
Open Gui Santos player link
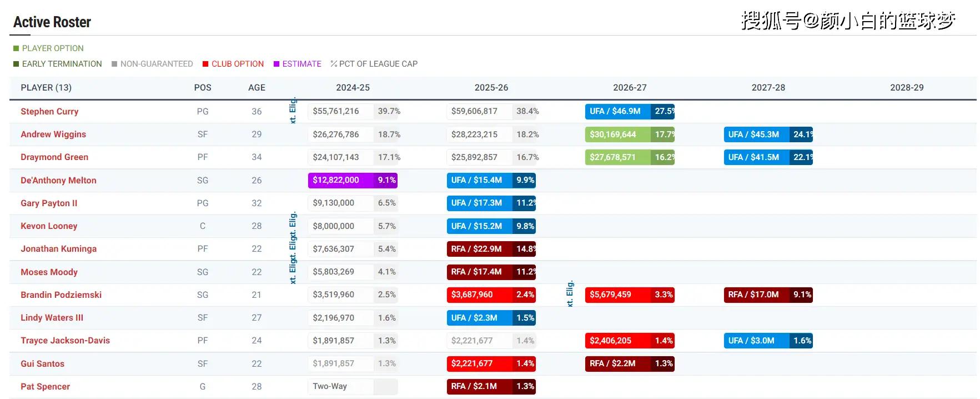coord(42,364)
